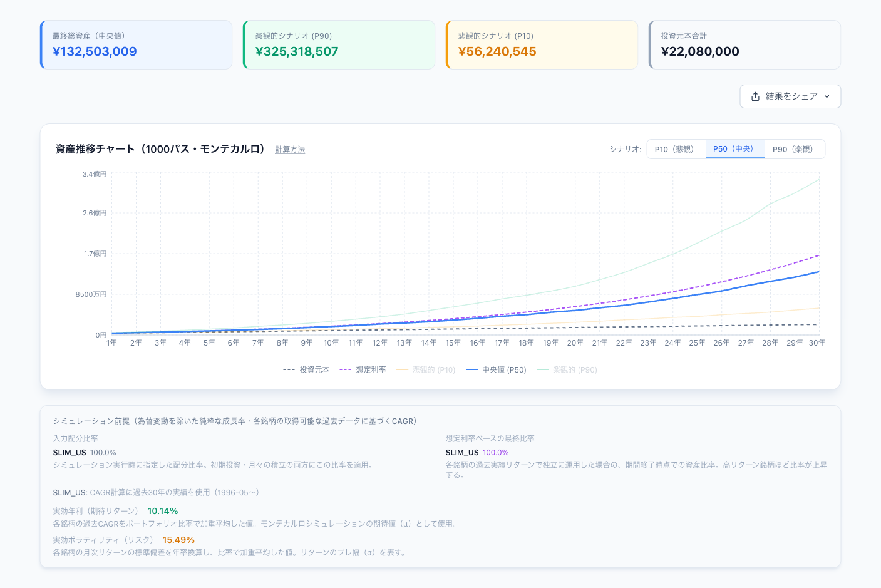Show the 悲観的 (P10) legend series
The image size is (881, 588).
click(x=426, y=370)
